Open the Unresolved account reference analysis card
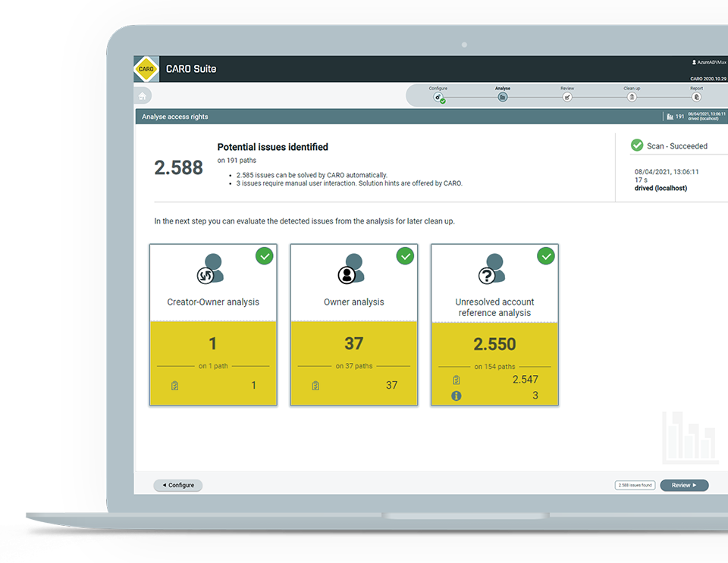 pyautogui.click(x=495, y=324)
